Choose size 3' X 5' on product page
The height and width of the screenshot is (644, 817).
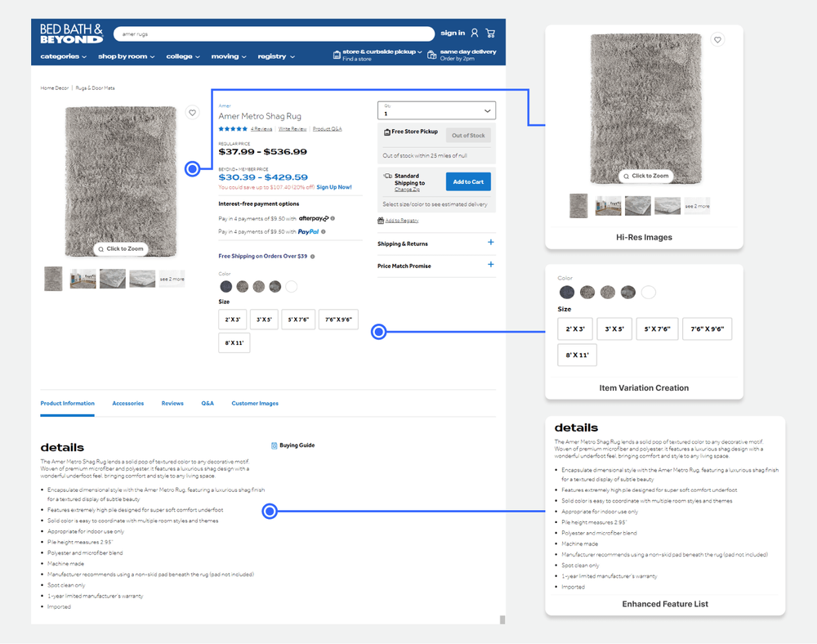[264, 320]
